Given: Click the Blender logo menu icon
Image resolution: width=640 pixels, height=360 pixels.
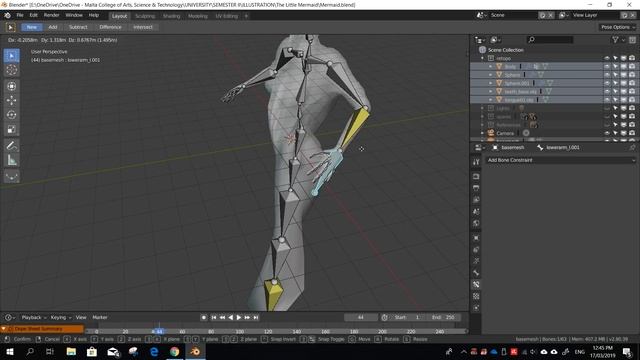Looking at the screenshot, I should pos(7,16).
